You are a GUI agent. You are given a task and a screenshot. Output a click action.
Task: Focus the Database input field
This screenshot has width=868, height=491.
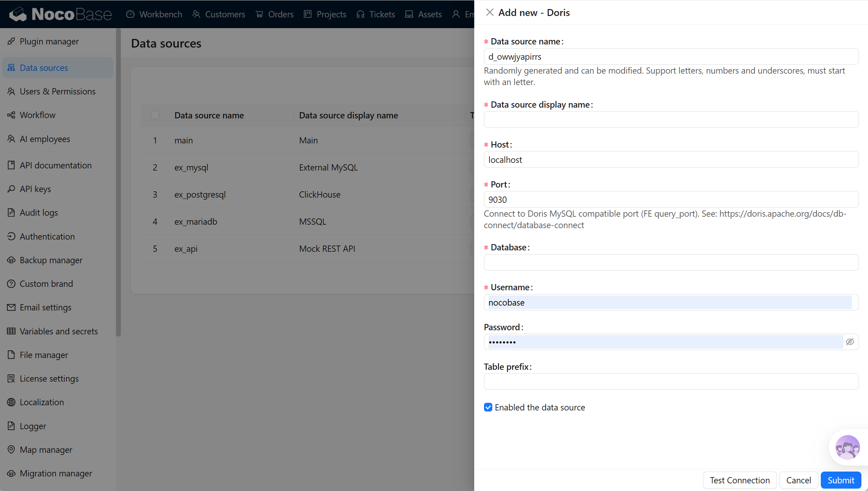[671, 262]
